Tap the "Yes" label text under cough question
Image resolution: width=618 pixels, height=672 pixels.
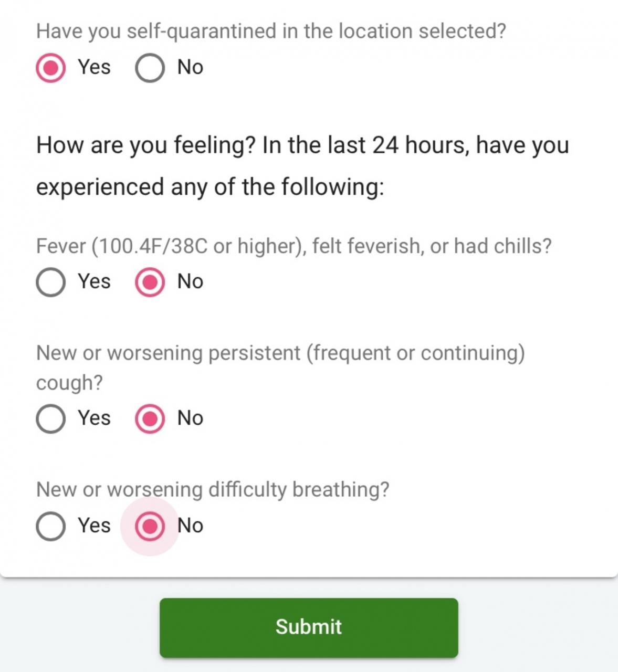point(94,418)
